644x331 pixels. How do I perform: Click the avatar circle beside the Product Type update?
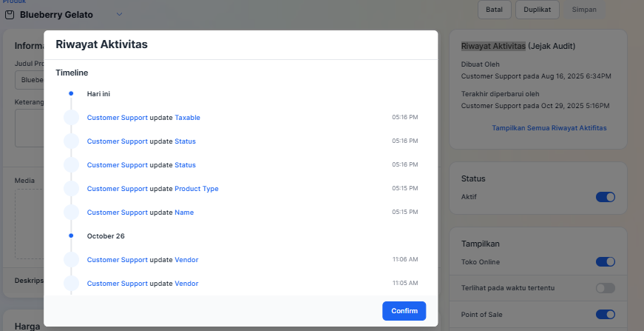(x=71, y=189)
